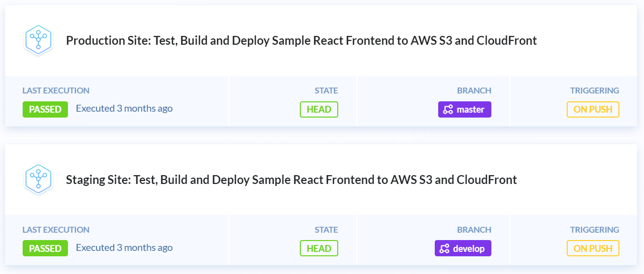Click ON PUSH trigger badge for Production

[593, 109]
